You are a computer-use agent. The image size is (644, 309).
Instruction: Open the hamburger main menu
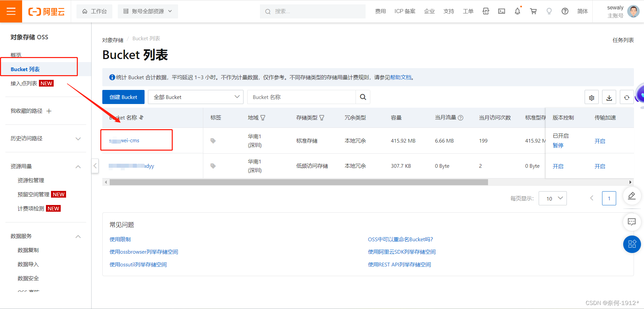point(11,11)
